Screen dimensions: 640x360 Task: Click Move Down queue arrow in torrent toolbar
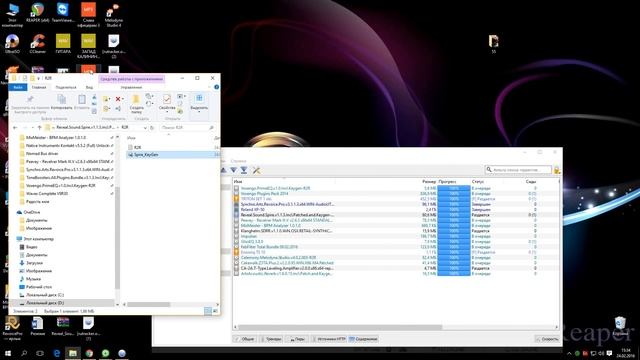pyautogui.click(x=233, y=170)
